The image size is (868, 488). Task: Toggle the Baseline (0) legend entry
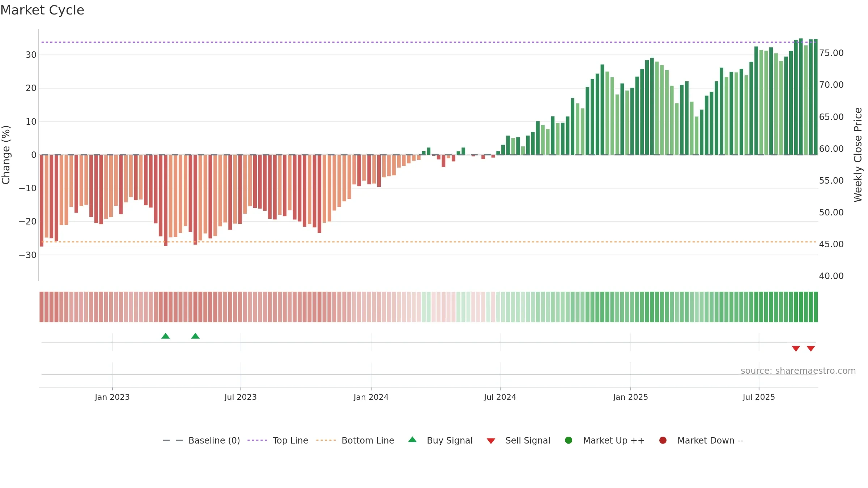click(x=201, y=440)
